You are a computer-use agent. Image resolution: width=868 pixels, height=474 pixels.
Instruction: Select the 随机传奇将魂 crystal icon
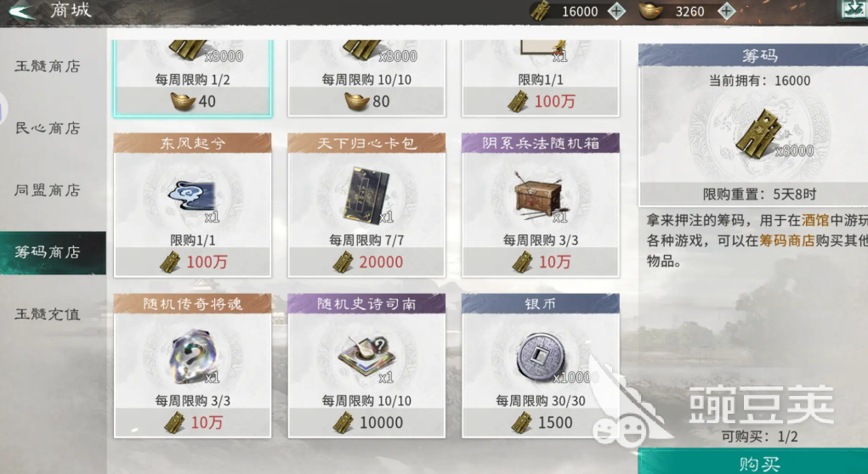tap(193, 357)
